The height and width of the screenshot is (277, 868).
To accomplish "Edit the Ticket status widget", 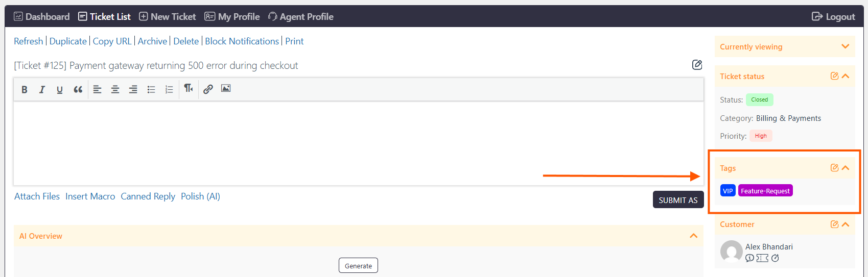I will [834, 76].
